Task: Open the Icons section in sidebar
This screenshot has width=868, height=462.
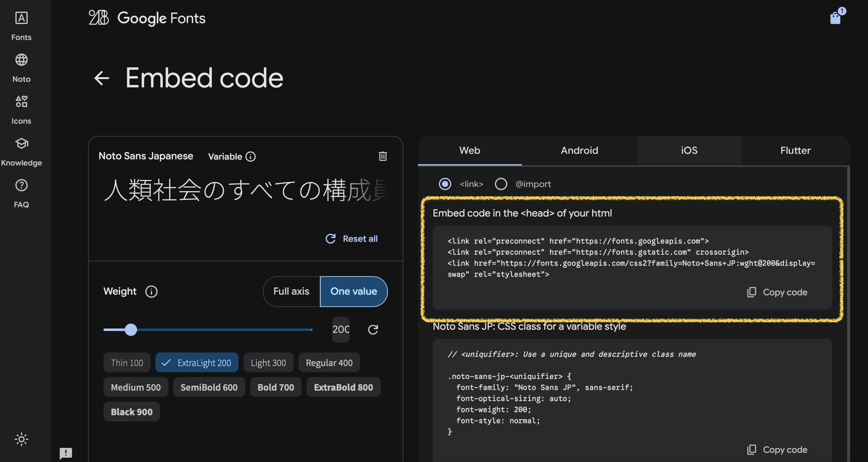Action: 21,110
